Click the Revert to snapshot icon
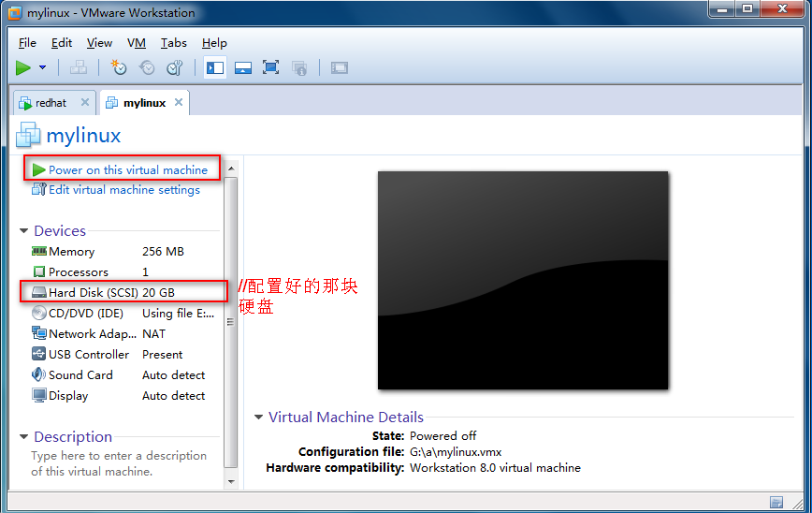812x513 pixels. (147, 67)
